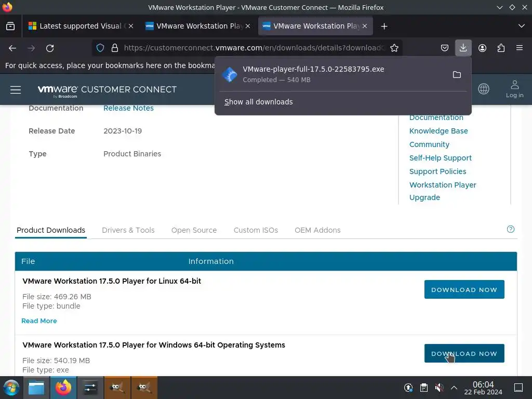Download the Windows 64-bit Player
This screenshot has width=532, height=399.
coord(464,353)
